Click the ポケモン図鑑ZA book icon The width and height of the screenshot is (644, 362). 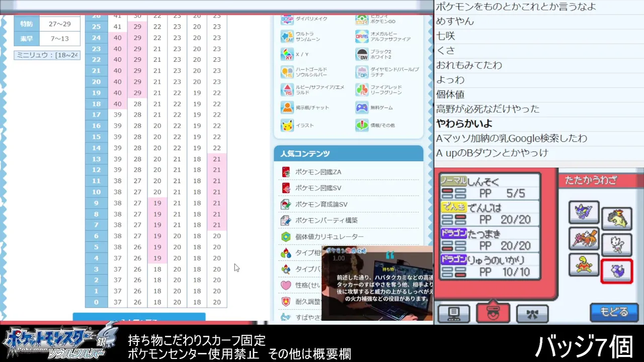click(x=286, y=172)
